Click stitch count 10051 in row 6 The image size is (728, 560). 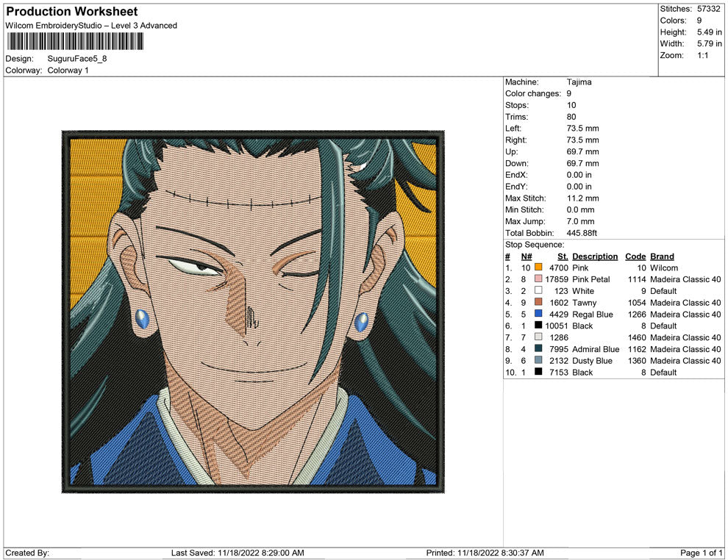(557, 326)
